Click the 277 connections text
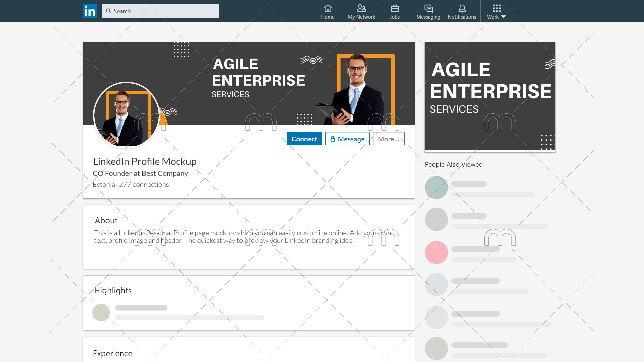This screenshot has height=362, width=644. [144, 185]
